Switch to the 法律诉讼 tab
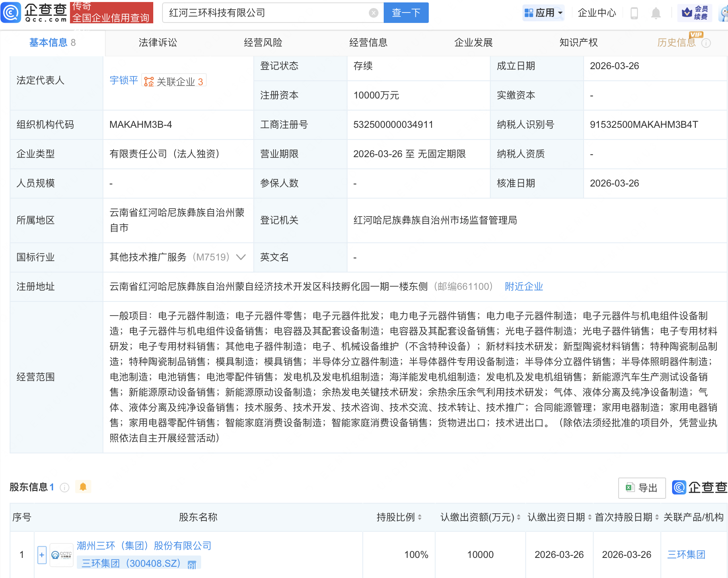This screenshot has height=578, width=728. [158, 42]
